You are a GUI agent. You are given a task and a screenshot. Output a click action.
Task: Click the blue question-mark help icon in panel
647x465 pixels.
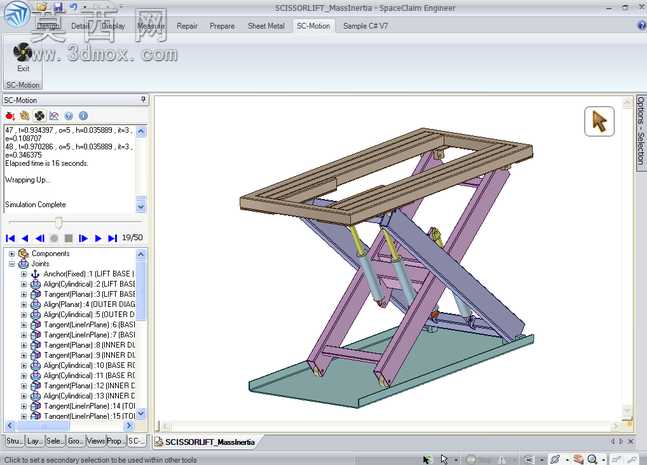[x=68, y=116]
